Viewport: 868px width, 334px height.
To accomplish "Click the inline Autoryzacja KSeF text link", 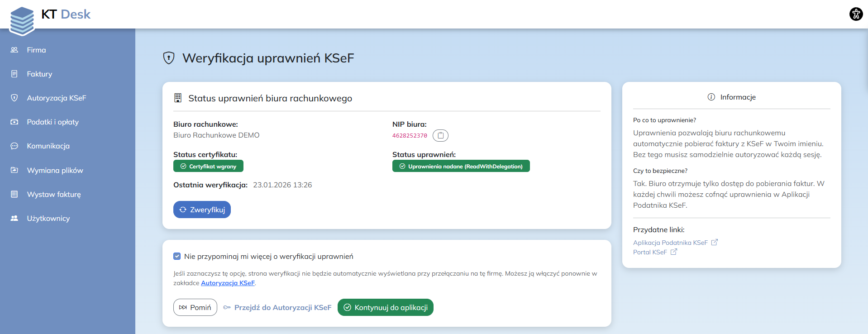I will click(x=228, y=283).
